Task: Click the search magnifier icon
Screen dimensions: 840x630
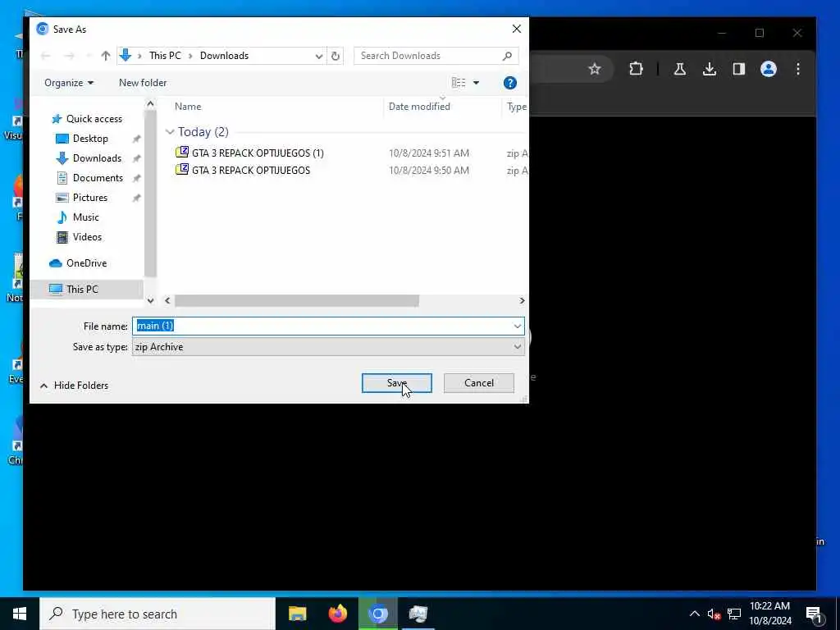Action: tap(507, 56)
